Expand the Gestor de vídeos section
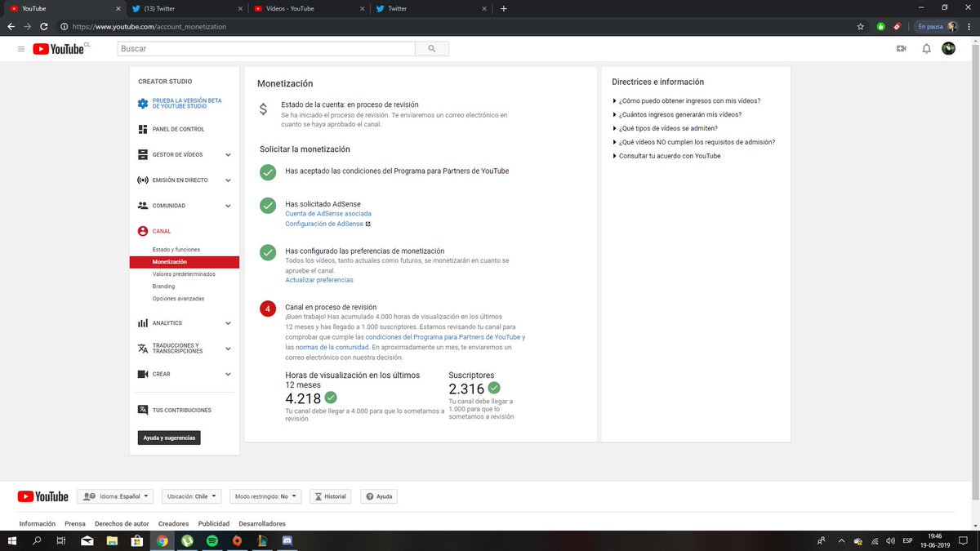Image resolution: width=980 pixels, height=551 pixels. tap(228, 154)
